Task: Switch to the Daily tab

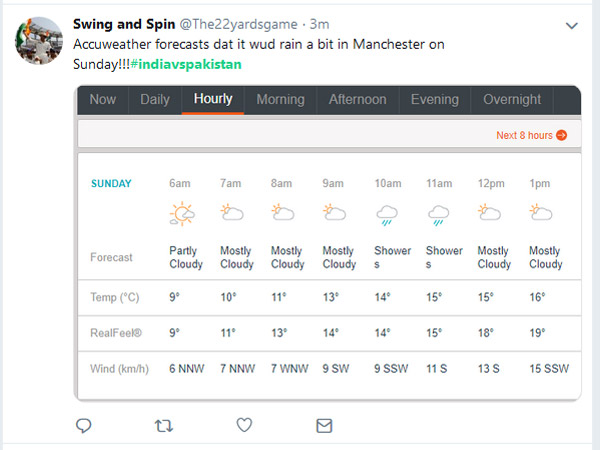Action: point(154,100)
